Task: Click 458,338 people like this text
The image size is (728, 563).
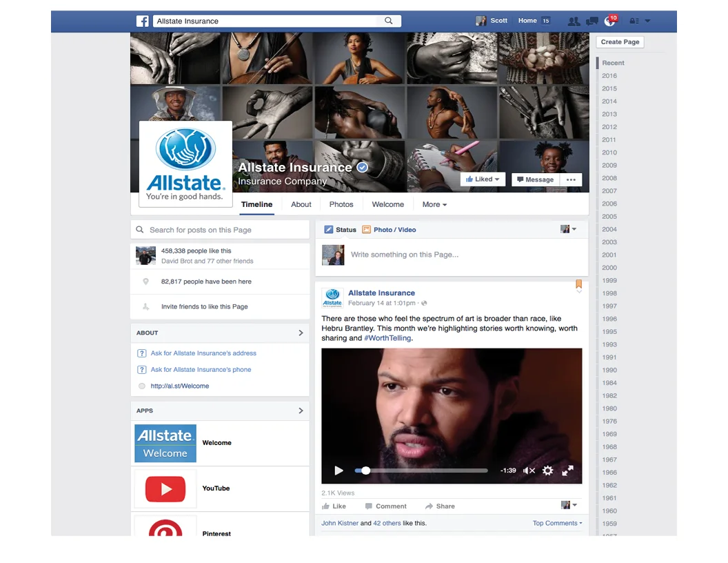Action: 196,251
